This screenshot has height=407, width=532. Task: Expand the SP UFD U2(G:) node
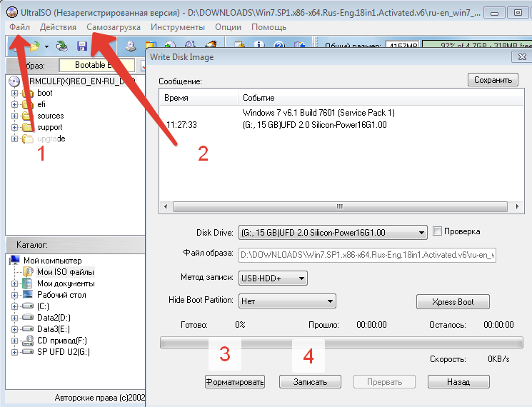coord(14,353)
